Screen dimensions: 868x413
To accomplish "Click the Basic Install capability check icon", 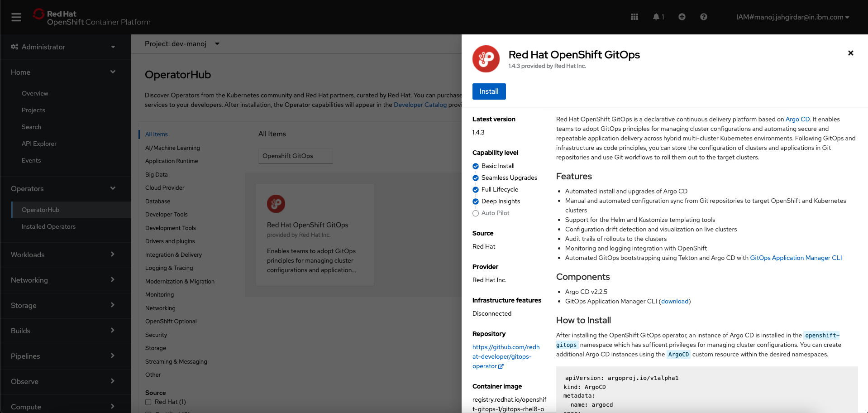I will (x=476, y=166).
